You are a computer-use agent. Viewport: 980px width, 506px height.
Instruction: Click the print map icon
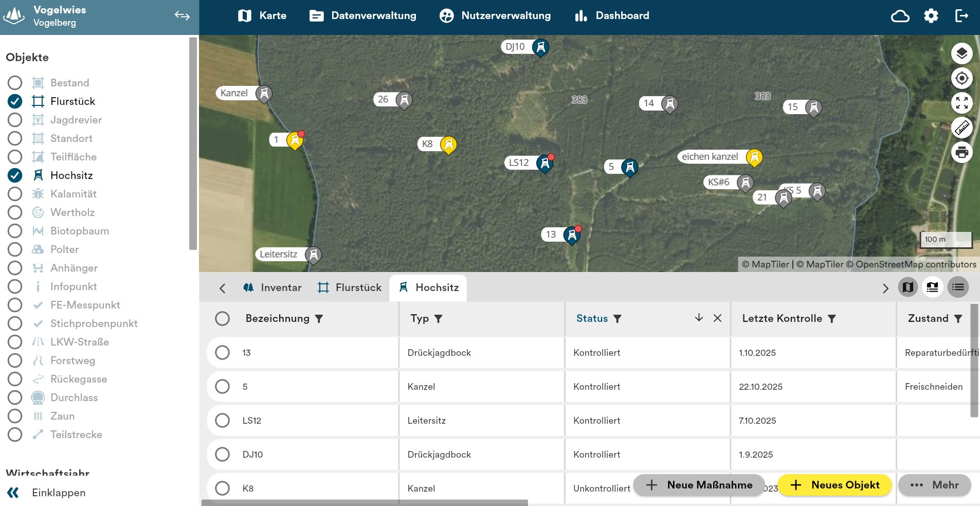pyautogui.click(x=961, y=152)
